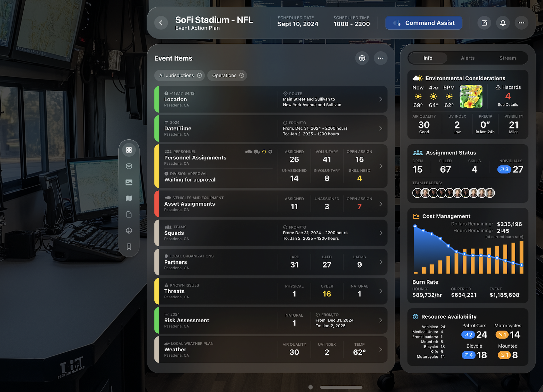This screenshot has width=543, height=392.
Task: Select 3D cube icon in sidebar
Action: pos(129,166)
